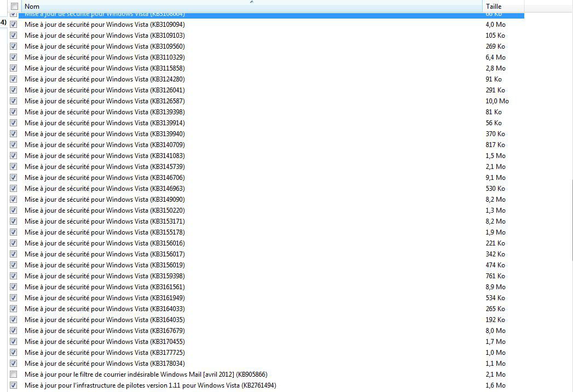The image size is (573, 392).
Task: Select the KB3170455 update row
Action: pyautogui.click(x=105, y=342)
